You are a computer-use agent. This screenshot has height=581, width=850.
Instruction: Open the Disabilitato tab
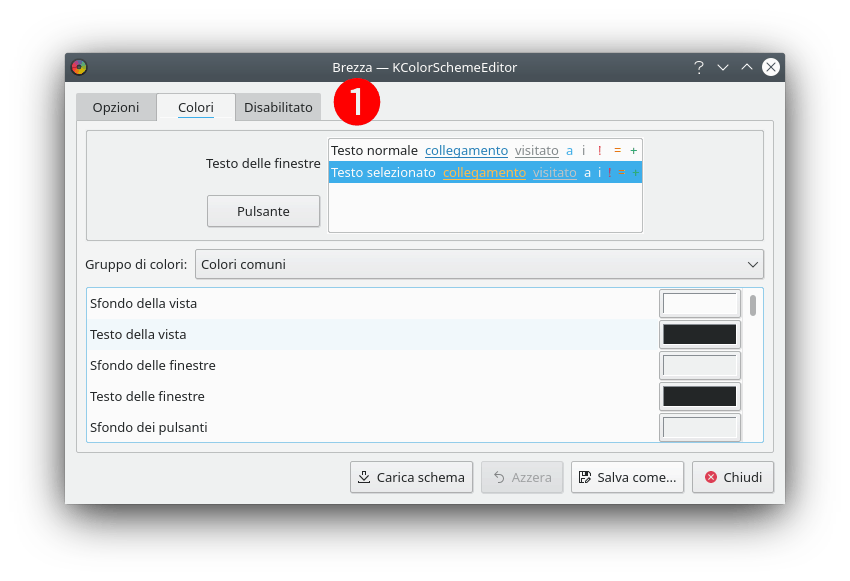(278, 107)
